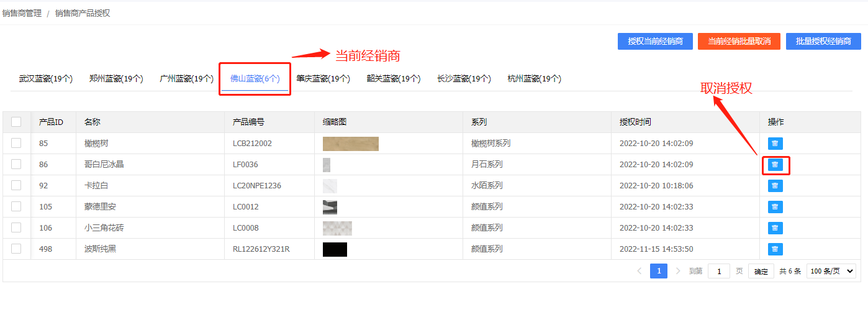Go to 长沙蓝瓷(19个) tab
This screenshot has height=317, width=868.
(464, 79)
